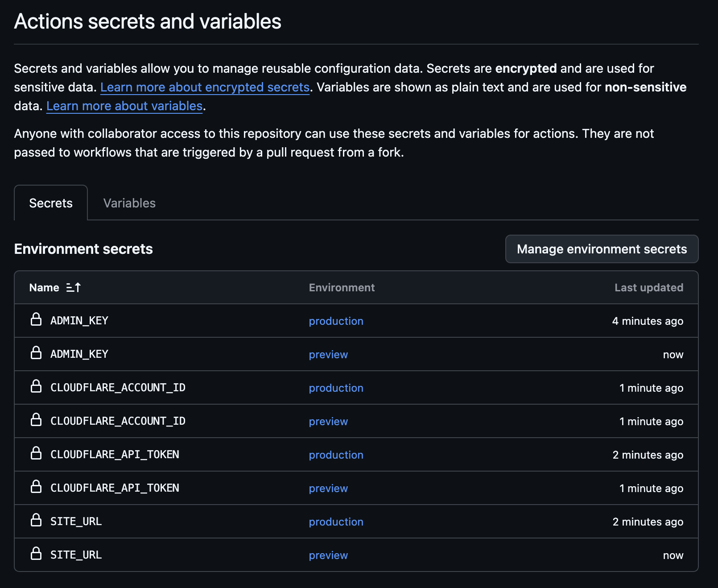The height and width of the screenshot is (588, 718).
Task: Open production environment for ADMIN_KEY
Action: coord(336,321)
